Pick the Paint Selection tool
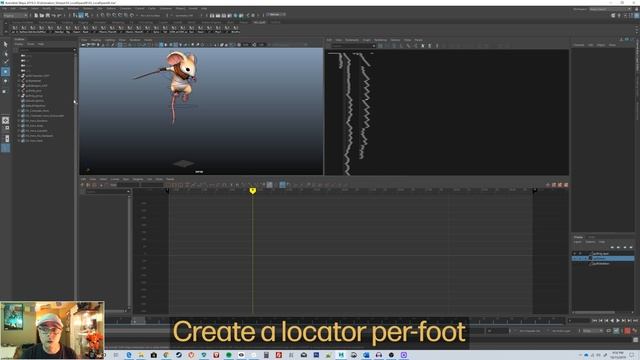Image resolution: width=640 pixels, height=360 pixels. (x=5, y=62)
